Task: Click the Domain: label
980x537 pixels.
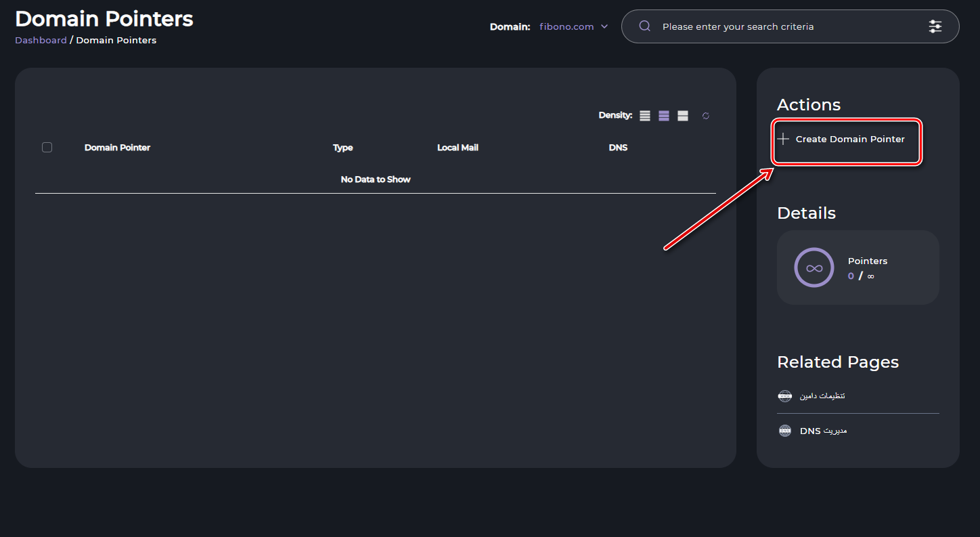Action: (x=510, y=27)
